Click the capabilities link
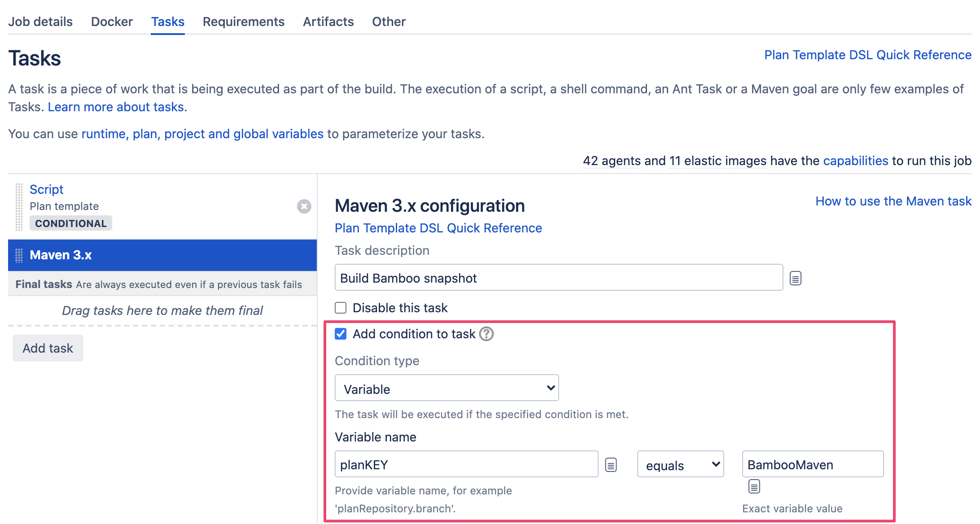Image resolution: width=980 pixels, height=524 pixels. tap(856, 161)
